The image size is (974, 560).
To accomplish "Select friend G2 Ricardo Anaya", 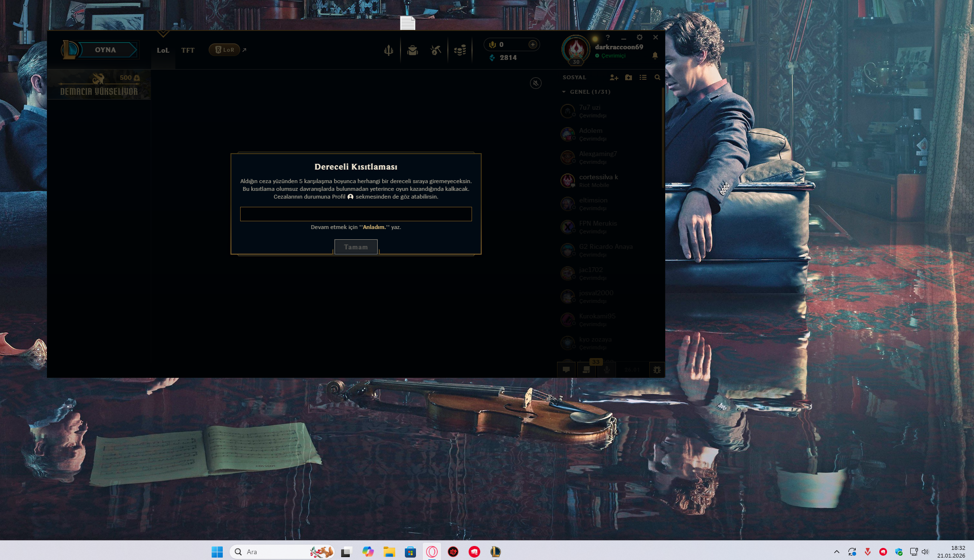I will [610, 250].
